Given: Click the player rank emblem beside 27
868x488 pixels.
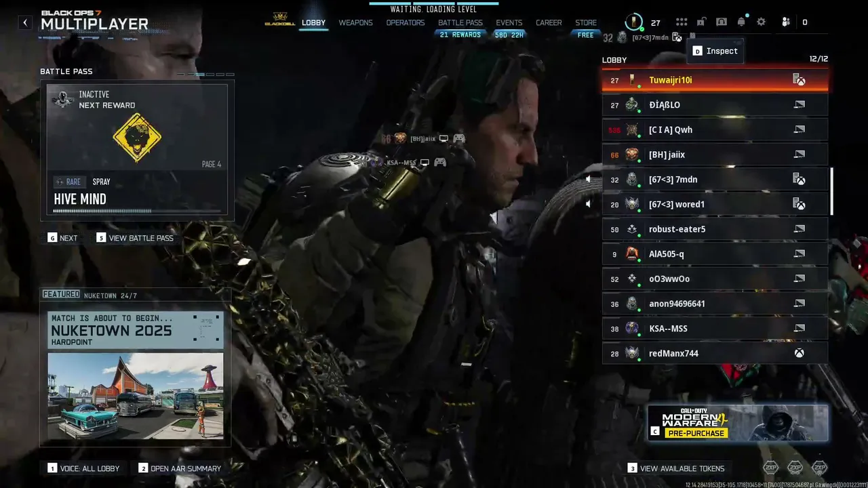Looking at the screenshot, I should coord(634,22).
